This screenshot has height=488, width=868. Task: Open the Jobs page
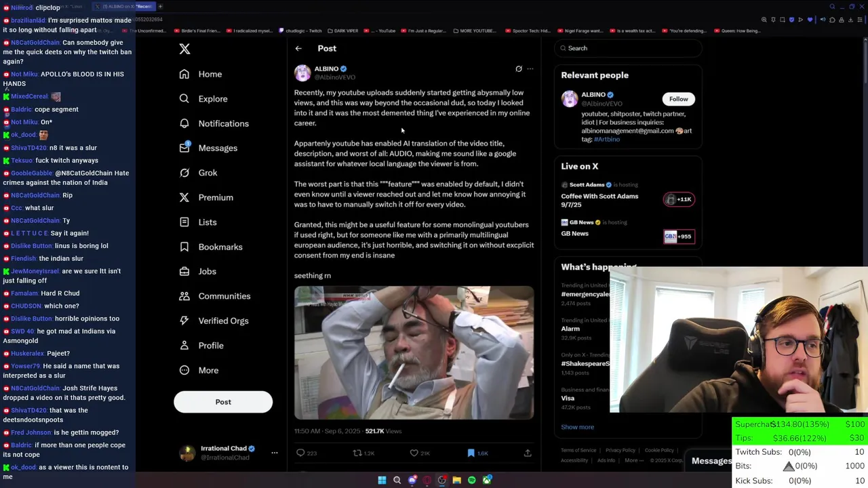pos(197,271)
